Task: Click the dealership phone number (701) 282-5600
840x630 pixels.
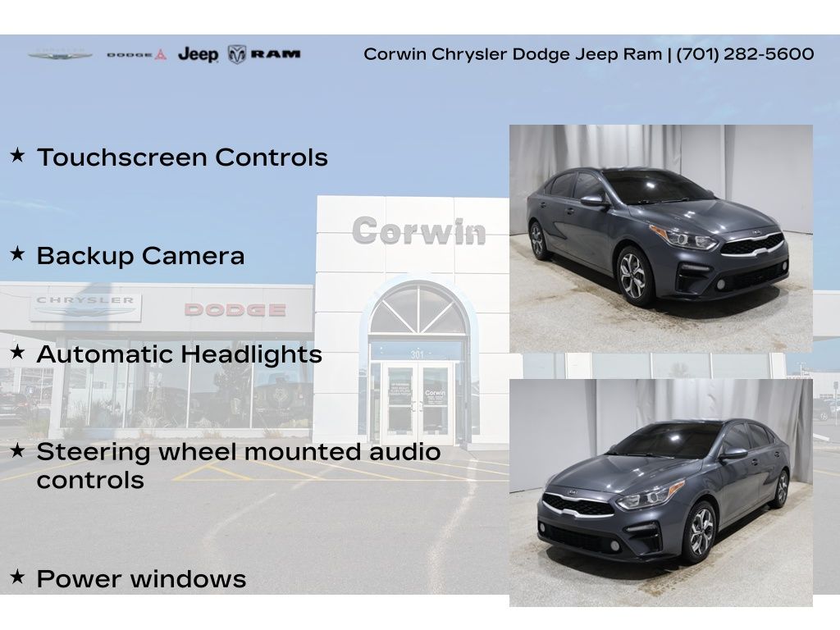Action: tap(745, 54)
